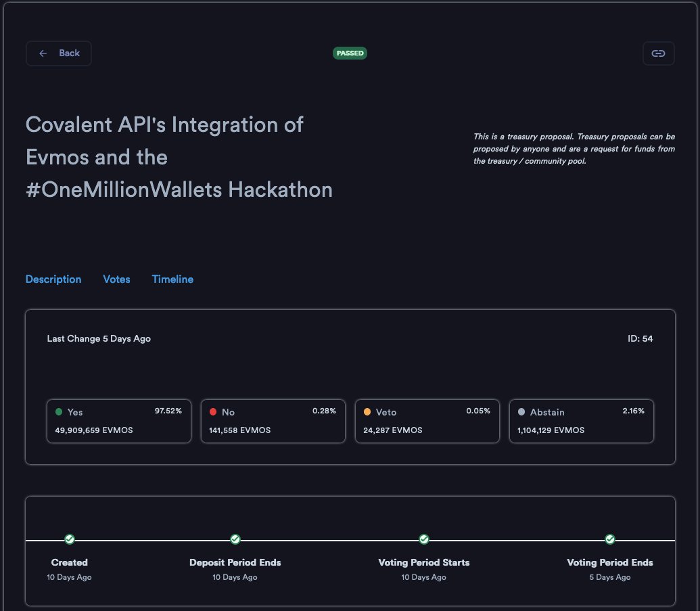Click the proposal title heading

pos(179,157)
